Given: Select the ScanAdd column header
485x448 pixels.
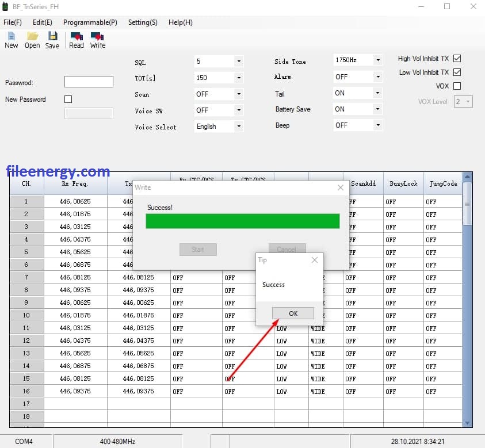Looking at the screenshot, I should click(363, 183).
